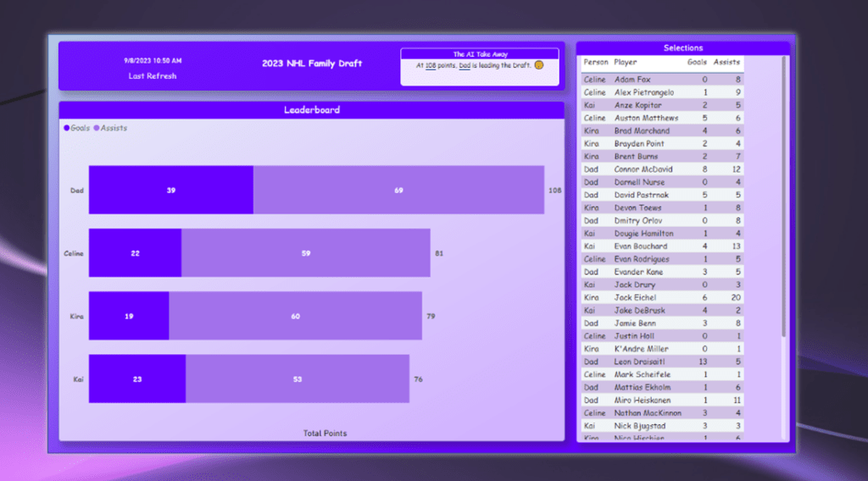Click the Jamie Benn row
Viewport: 868px width, 481px height.
point(663,323)
